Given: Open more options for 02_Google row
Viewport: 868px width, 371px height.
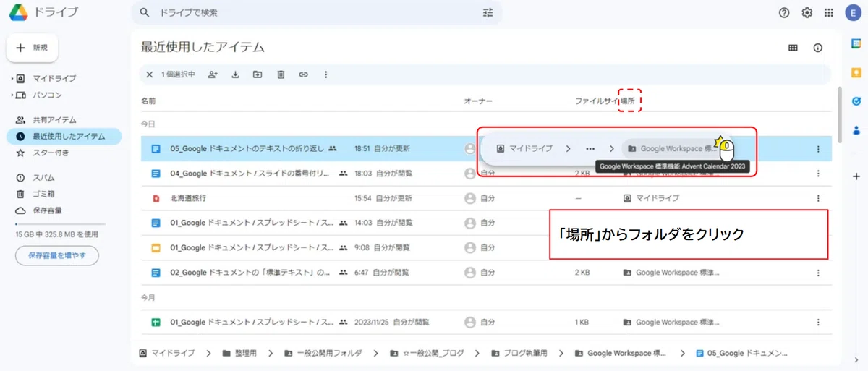Looking at the screenshot, I should pos(818,273).
